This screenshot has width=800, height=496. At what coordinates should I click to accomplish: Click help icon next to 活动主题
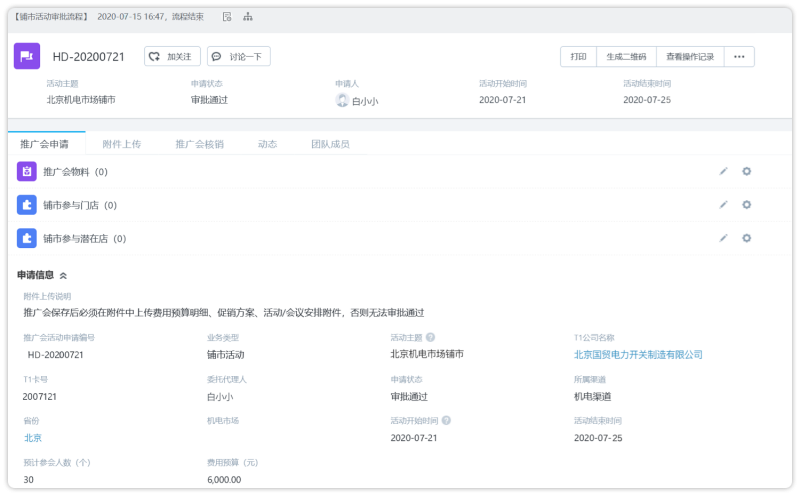tap(431, 338)
